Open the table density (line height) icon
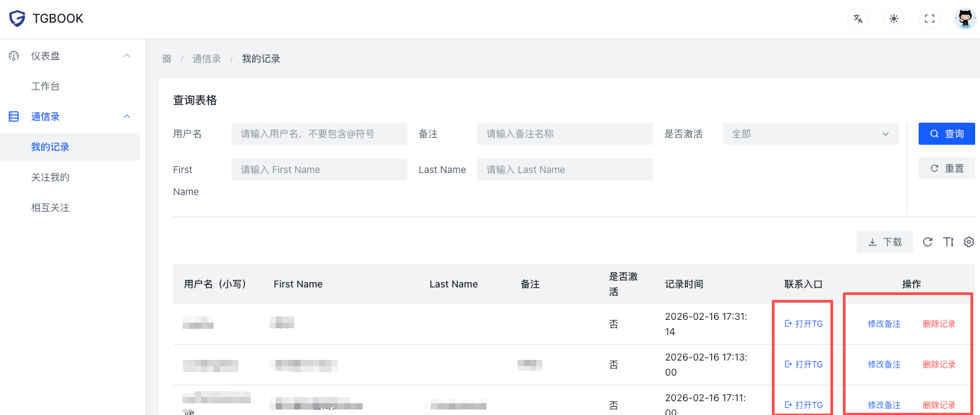This screenshot has width=980, height=415. tap(948, 242)
